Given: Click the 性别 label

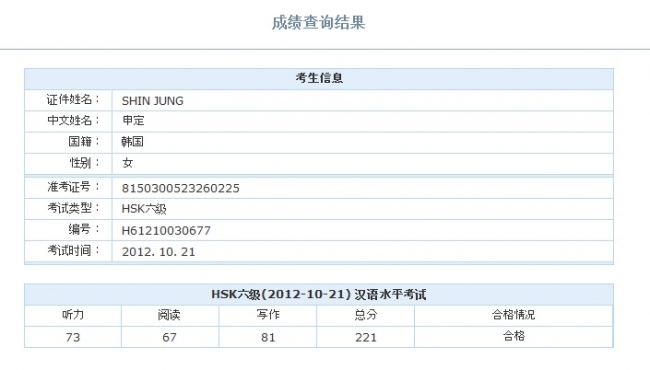Looking at the screenshot, I should coord(85,163).
